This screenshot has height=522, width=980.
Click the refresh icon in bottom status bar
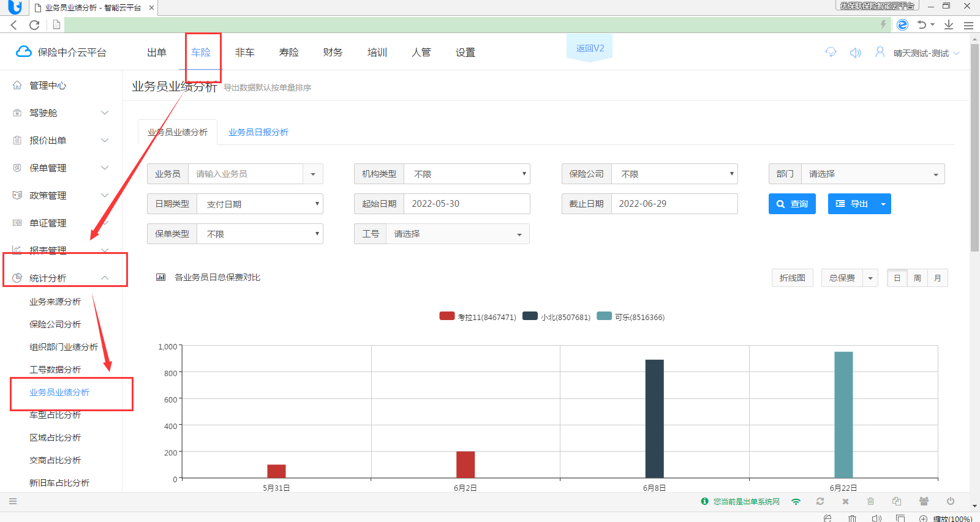pyautogui.click(x=820, y=501)
